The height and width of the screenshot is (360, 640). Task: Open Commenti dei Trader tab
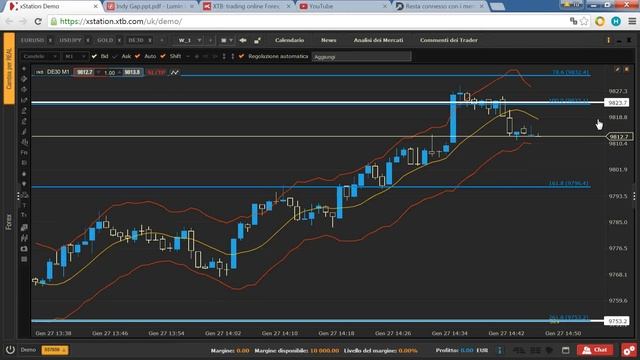click(449, 40)
